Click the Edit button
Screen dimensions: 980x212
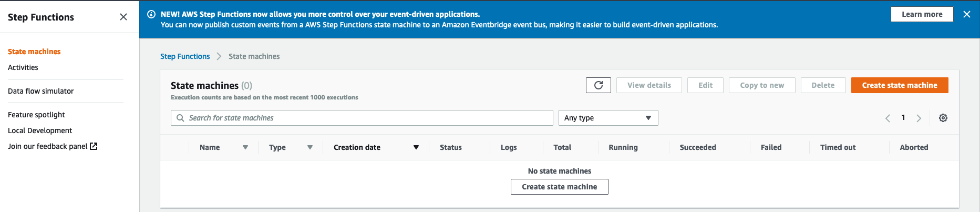click(x=705, y=85)
